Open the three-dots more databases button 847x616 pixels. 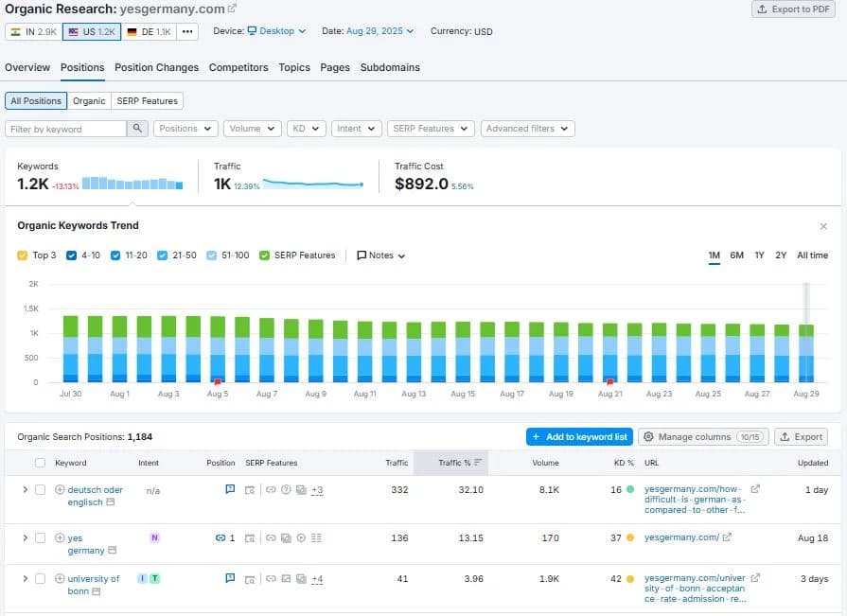186,31
